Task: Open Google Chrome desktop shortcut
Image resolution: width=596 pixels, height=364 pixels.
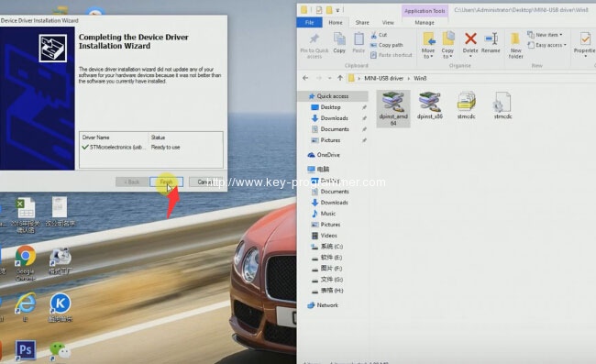Action: [x=25, y=263]
